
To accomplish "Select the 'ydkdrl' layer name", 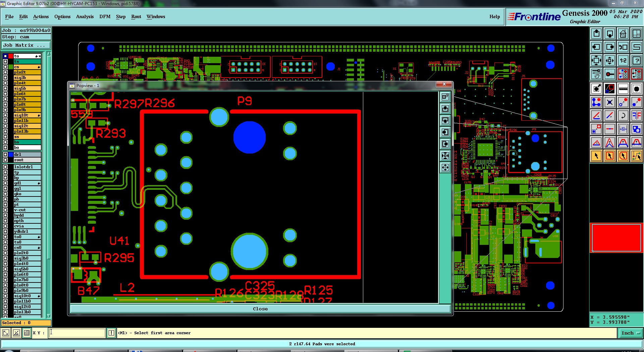I will (27, 231).
